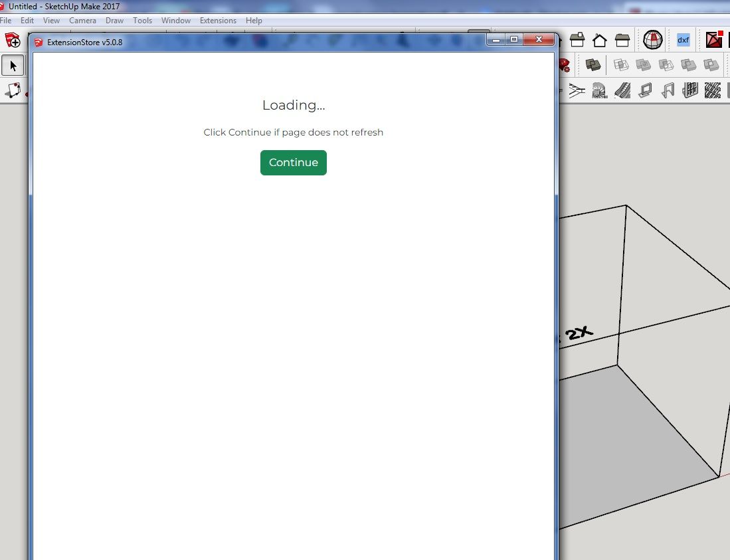This screenshot has height=560, width=730.
Task: Click the blue dxf toolbar icon
Action: (683, 40)
